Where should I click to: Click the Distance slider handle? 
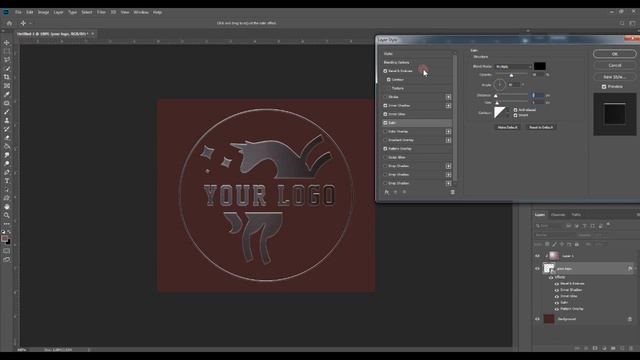(496, 96)
